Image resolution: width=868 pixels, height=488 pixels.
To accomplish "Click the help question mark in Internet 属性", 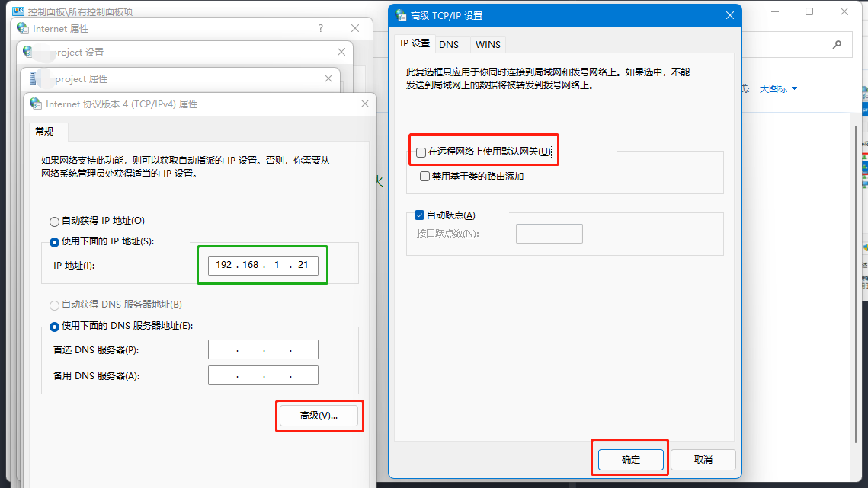I will coord(321,28).
